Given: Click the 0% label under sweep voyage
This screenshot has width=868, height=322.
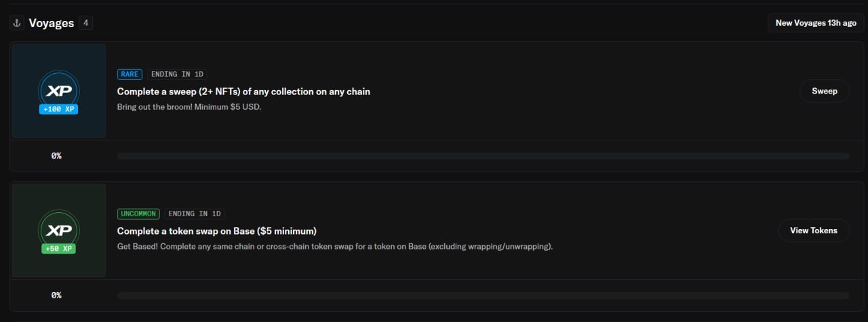Looking at the screenshot, I should [x=57, y=156].
